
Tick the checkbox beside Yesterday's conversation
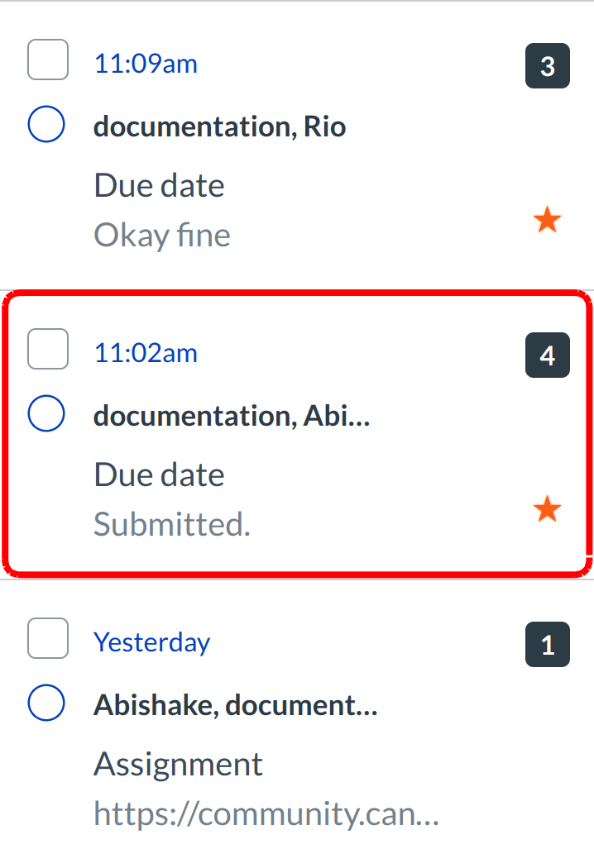click(x=48, y=639)
